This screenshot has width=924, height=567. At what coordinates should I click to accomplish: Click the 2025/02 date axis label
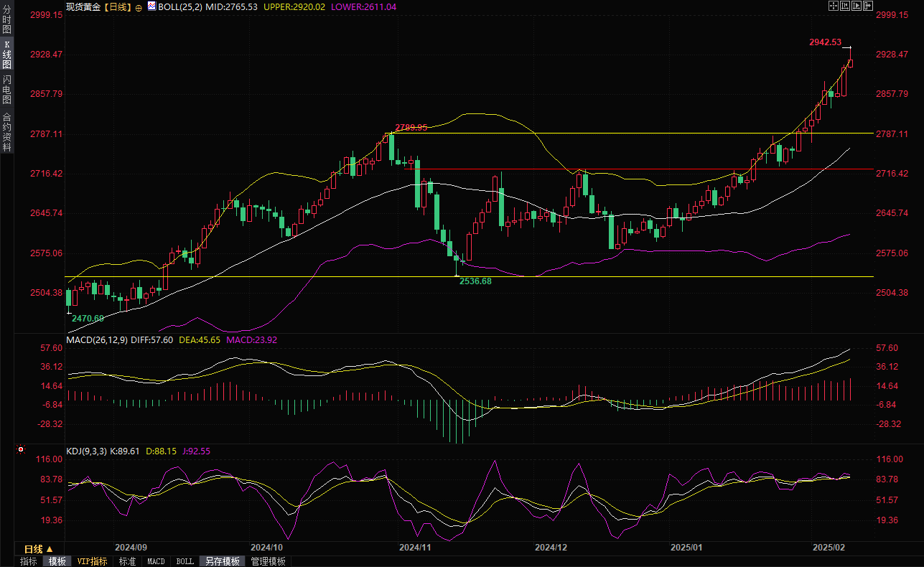point(828,547)
